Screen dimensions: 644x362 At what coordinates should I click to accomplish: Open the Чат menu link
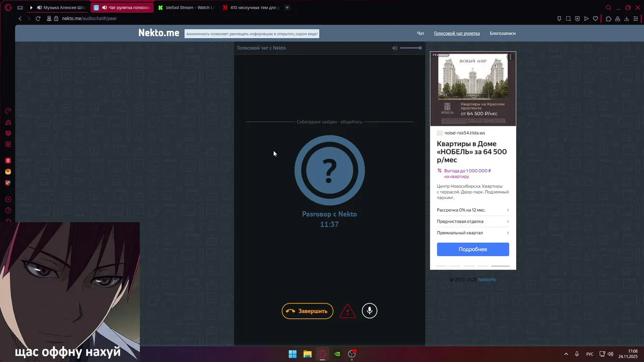click(x=421, y=34)
